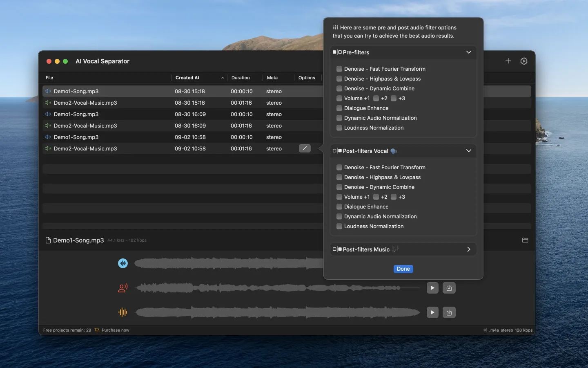
Task: Click the speaker icon of Demo1-Song.mp3 09-02 10:58 row
Action: pos(48,137)
